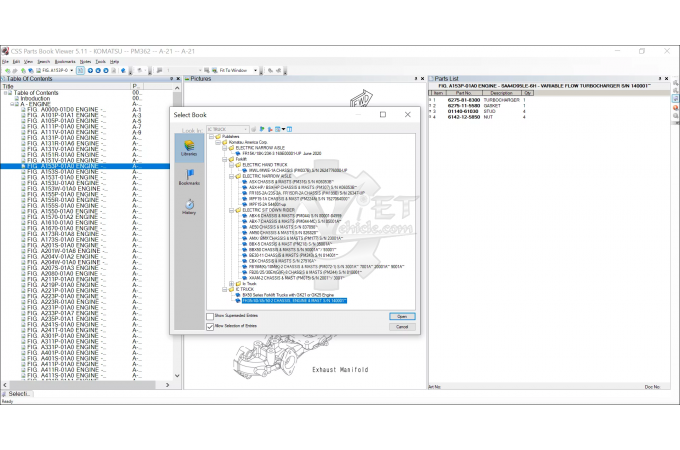This screenshot has width=680, height=450.
Task: Toggle Show Superseded Entries checkbox
Action: pyautogui.click(x=210, y=316)
